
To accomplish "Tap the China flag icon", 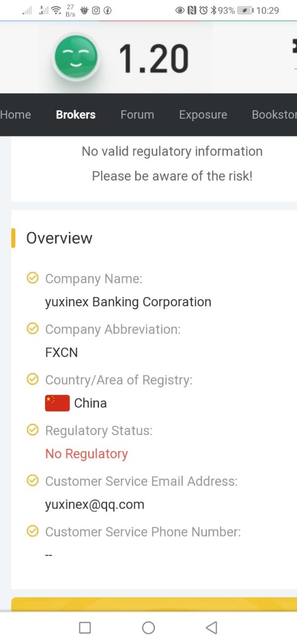I will 57,403.
